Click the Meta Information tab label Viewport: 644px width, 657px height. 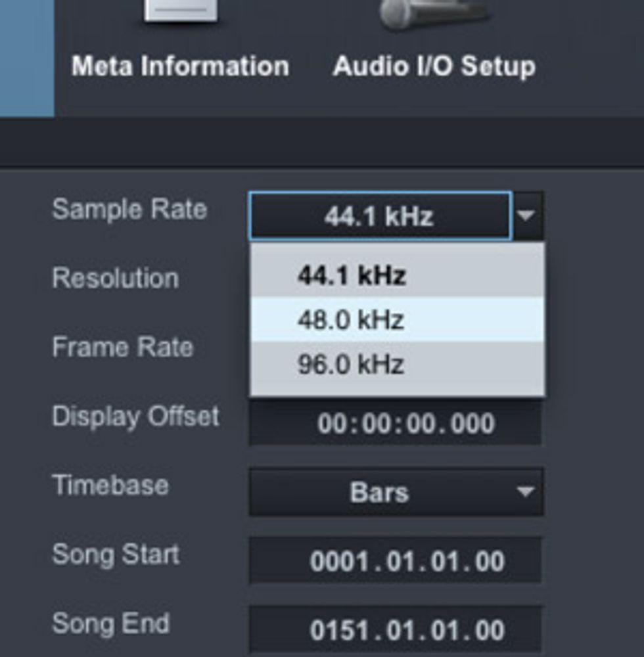(181, 66)
